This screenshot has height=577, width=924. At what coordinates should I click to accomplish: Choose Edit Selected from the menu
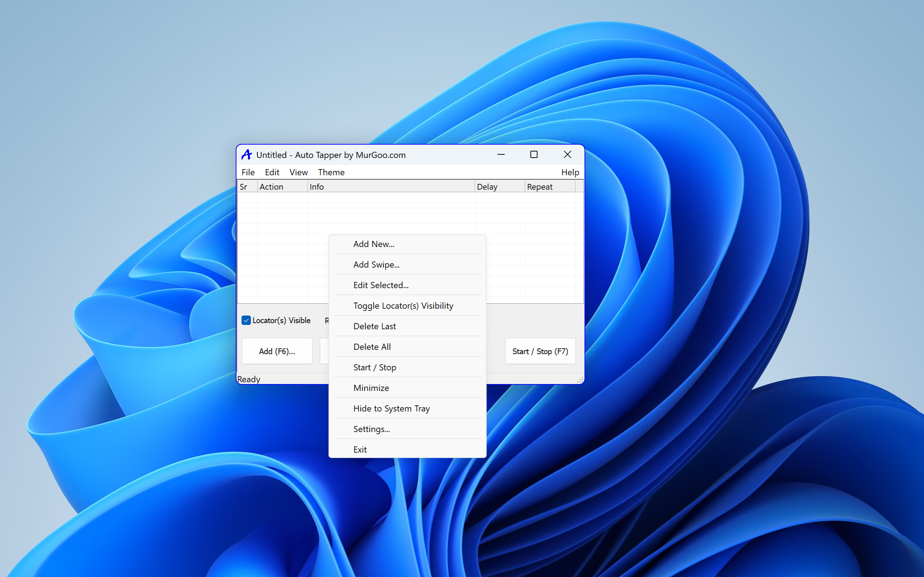pos(381,285)
